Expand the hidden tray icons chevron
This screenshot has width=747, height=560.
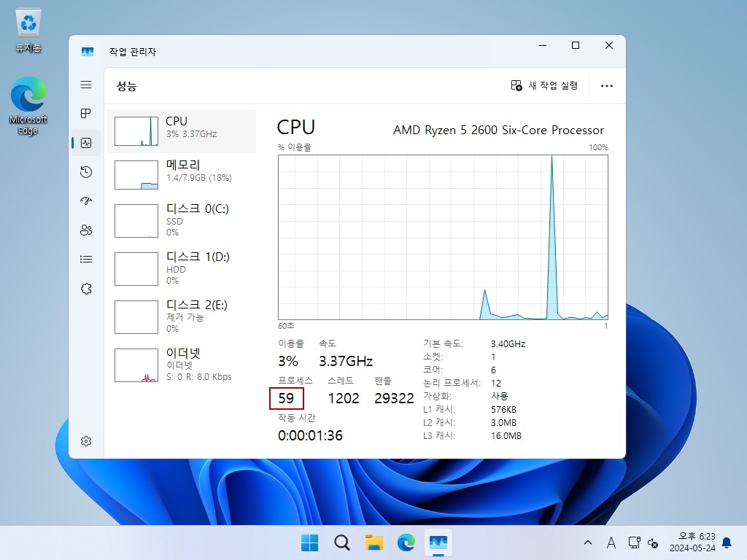pos(588,542)
